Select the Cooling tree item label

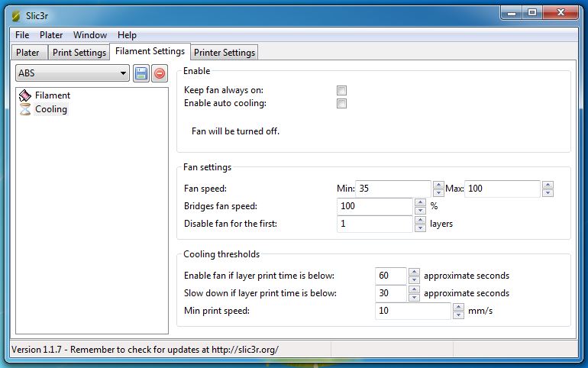pos(51,109)
